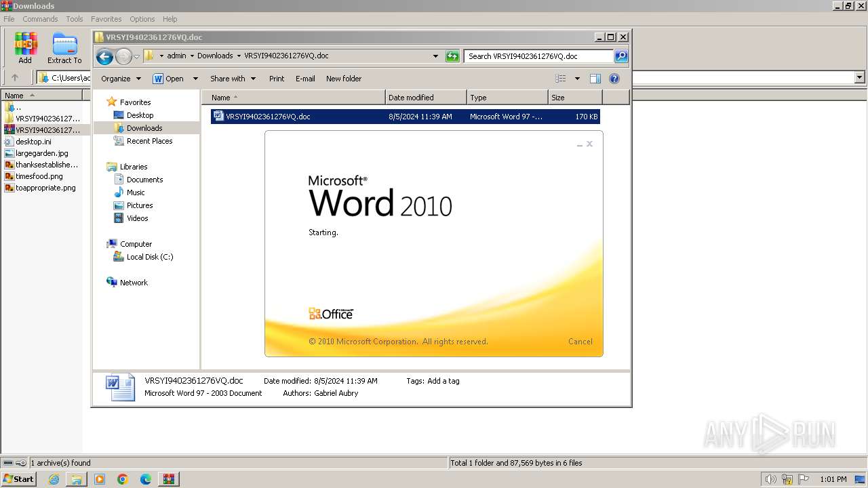Click the Search VRSYI9402361276VQ.doc field

point(539,56)
